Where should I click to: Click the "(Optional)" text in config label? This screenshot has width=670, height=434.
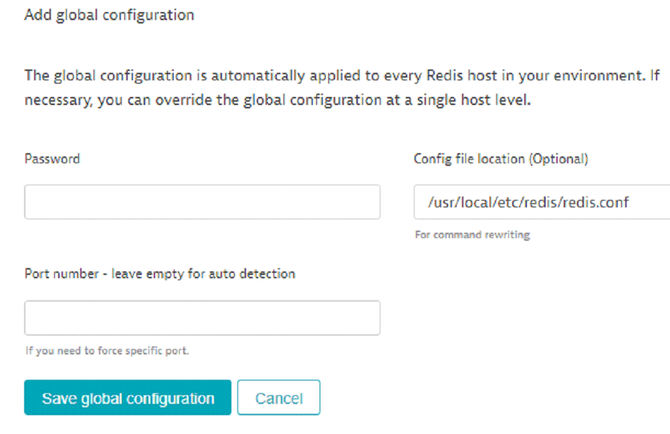pyautogui.click(x=558, y=159)
